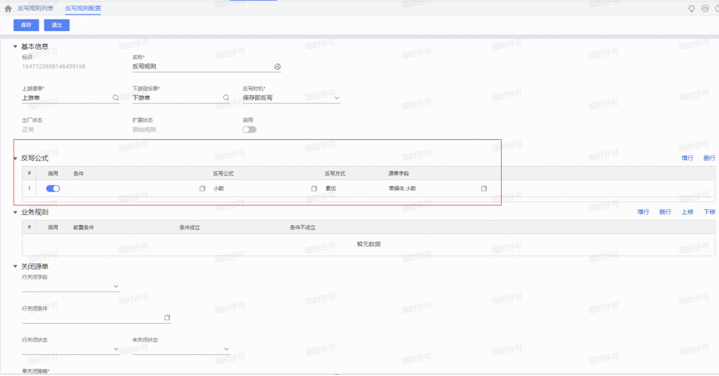Open search lookup for 下游目标单 field
The height and width of the screenshot is (376, 719).
point(226,98)
